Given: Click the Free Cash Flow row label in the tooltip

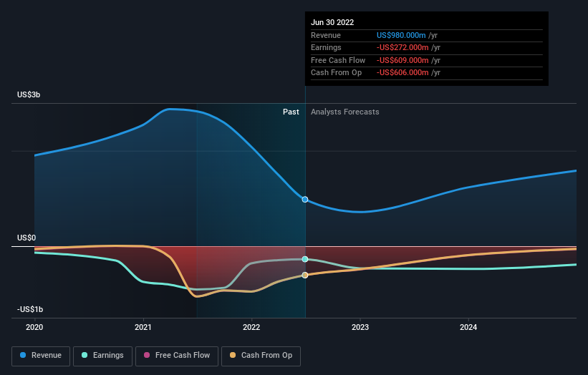Looking at the screenshot, I should [x=338, y=60].
